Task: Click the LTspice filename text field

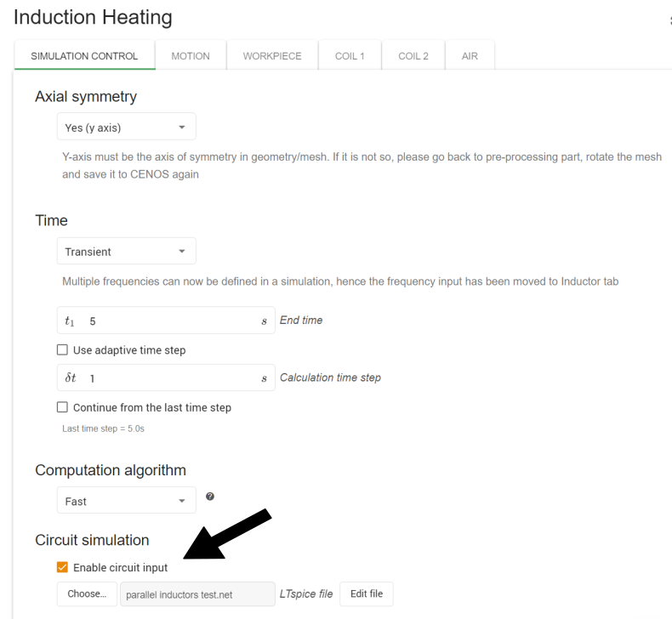Action: coord(197,594)
